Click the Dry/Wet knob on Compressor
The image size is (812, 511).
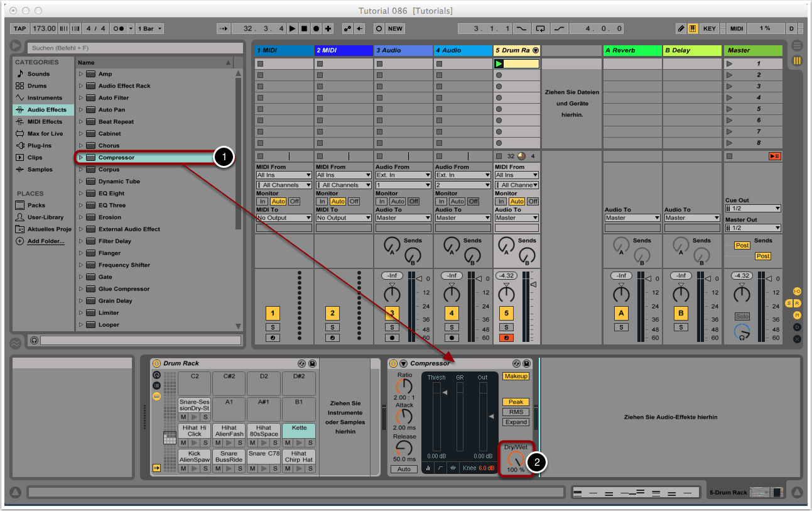tap(516, 459)
